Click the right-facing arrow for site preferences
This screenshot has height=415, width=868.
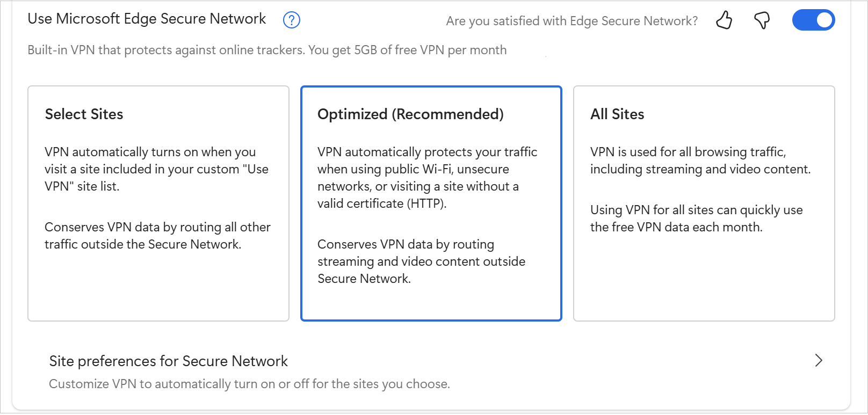[819, 361]
